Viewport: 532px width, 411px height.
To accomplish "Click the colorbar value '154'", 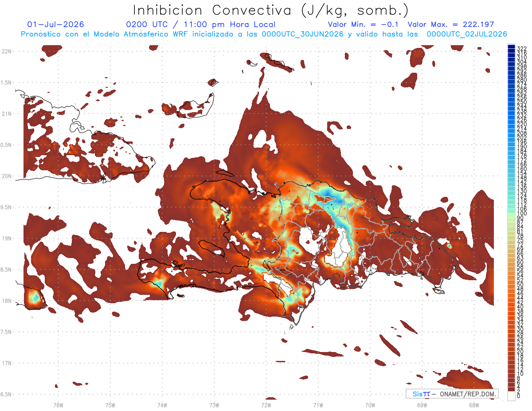I will 522,173.
